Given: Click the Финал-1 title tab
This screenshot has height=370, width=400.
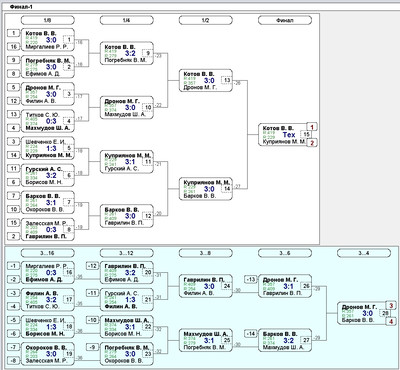Looking at the screenshot, I should coord(21,7).
